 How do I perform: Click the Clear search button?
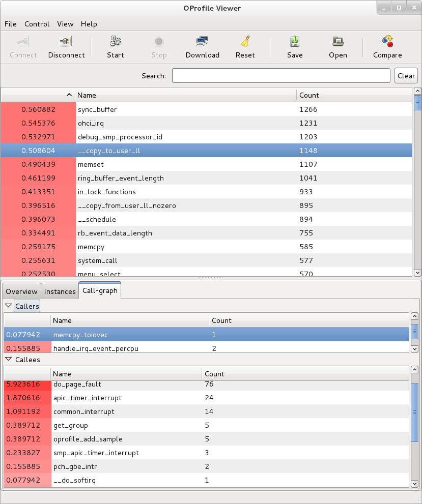[406, 76]
